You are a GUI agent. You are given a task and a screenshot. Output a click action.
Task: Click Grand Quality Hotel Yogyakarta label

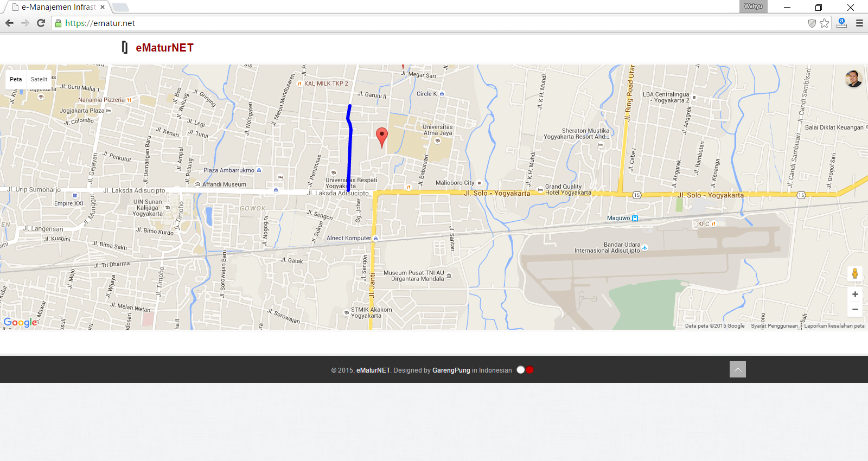pyautogui.click(x=568, y=190)
